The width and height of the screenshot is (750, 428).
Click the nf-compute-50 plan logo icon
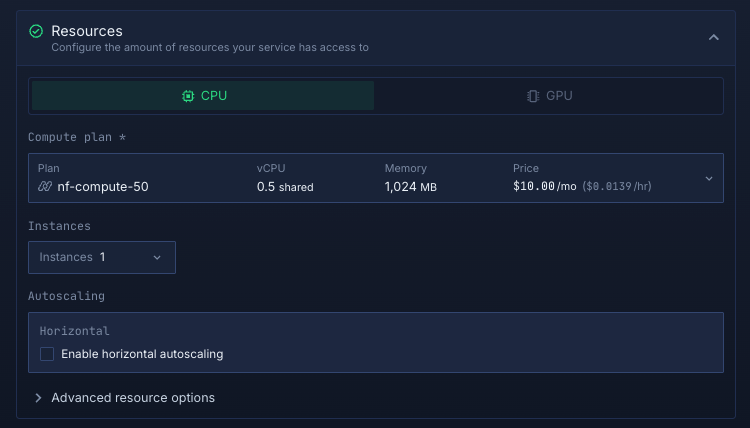click(x=45, y=186)
